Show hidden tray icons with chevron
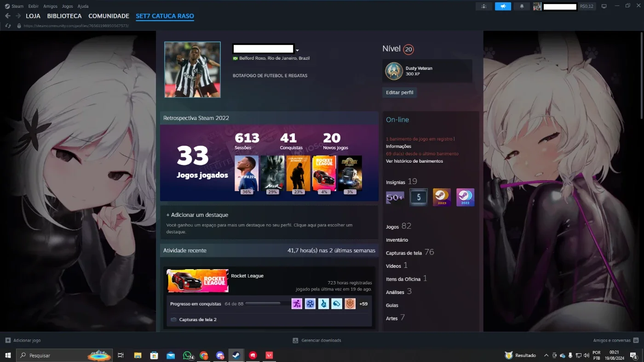Viewport: 644px width, 362px height. (x=546, y=355)
